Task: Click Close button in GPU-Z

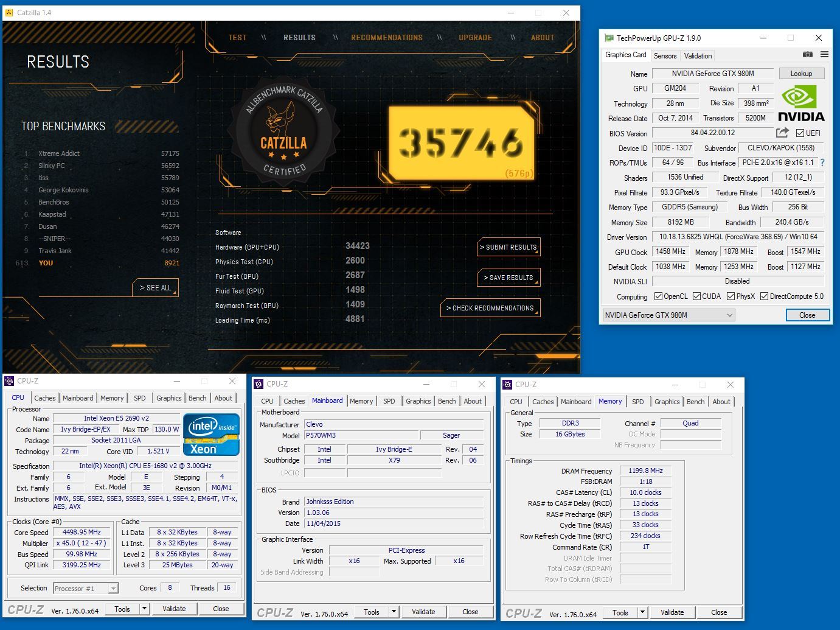Action: coord(807,315)
